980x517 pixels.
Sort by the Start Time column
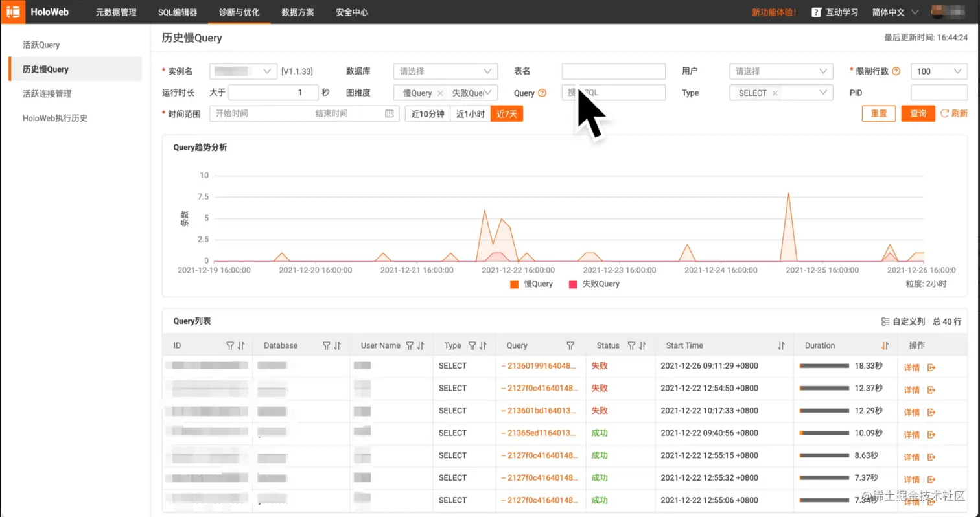tap(781, 346)
